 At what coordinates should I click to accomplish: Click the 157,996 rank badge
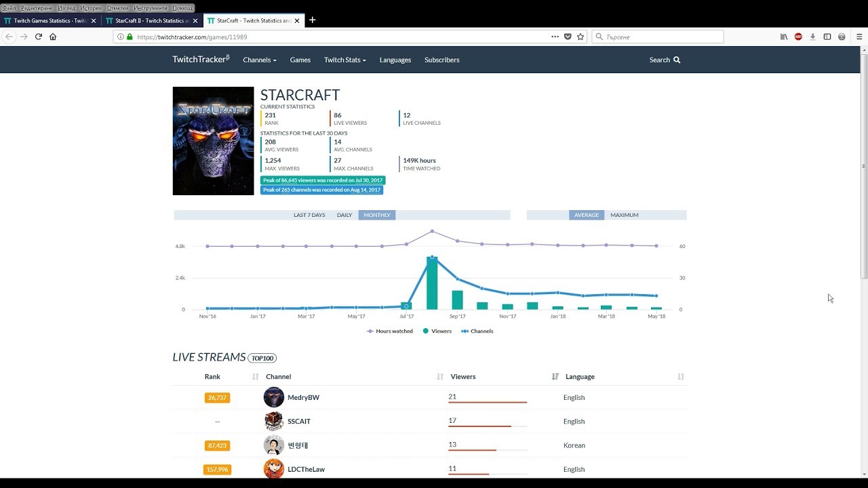tap(217, 469)
